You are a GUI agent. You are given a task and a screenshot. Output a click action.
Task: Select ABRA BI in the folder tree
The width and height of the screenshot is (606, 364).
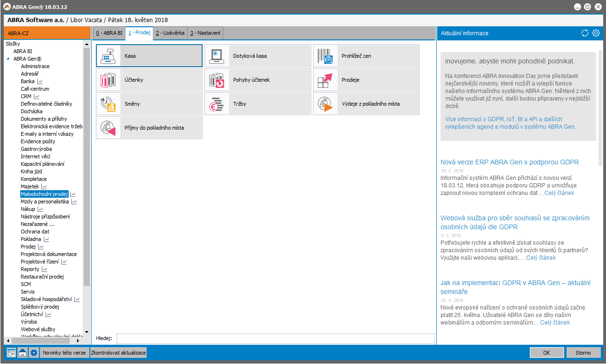[x=23, y=51]
